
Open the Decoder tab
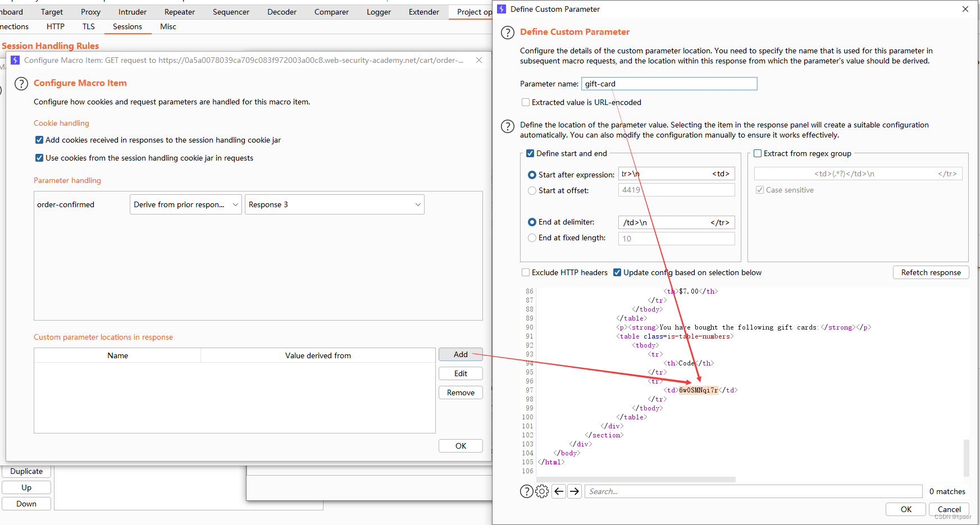point(282,12)
